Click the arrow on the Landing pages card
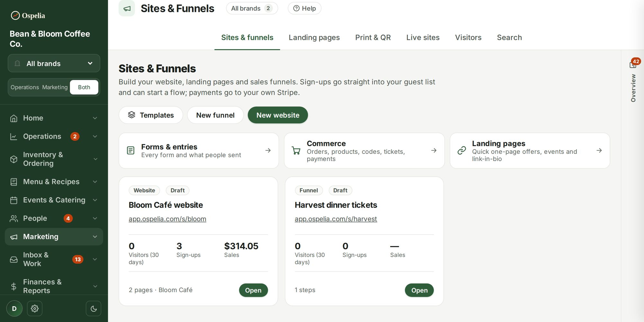This screenshot has width=644, height=322. [599, 150]
